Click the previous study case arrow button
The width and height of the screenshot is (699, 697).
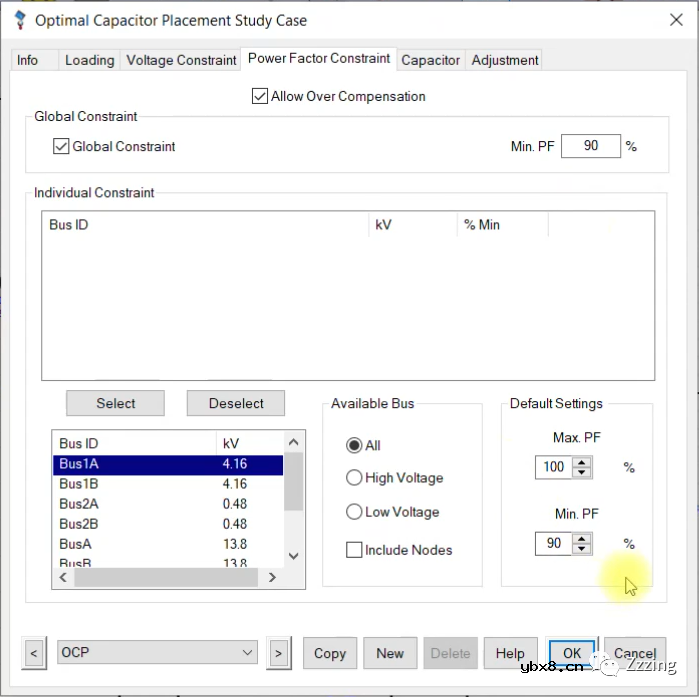click(x=34, y=653)
